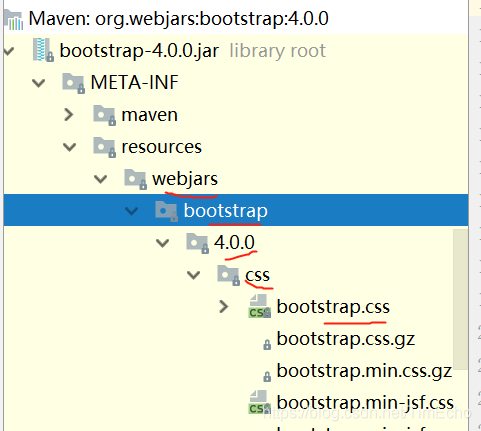Click the bootstrap.css file icon
The height and width of the screenshot is (431, 481).
click(x=260, y=306)
